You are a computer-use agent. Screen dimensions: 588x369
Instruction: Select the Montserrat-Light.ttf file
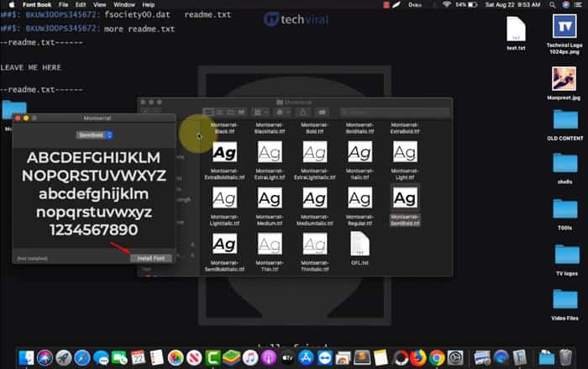pyautogui.click(x=405, y=152)
